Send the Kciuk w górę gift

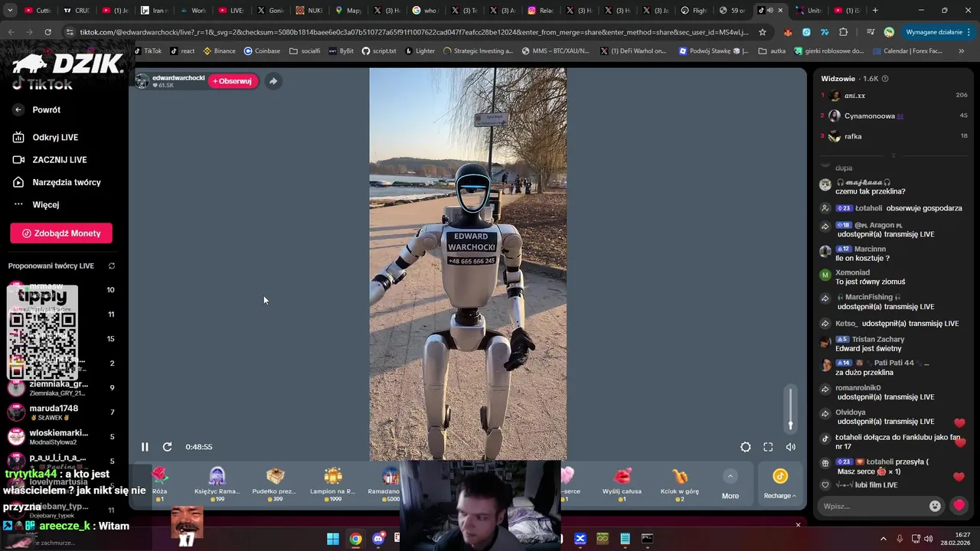[679, 484]
